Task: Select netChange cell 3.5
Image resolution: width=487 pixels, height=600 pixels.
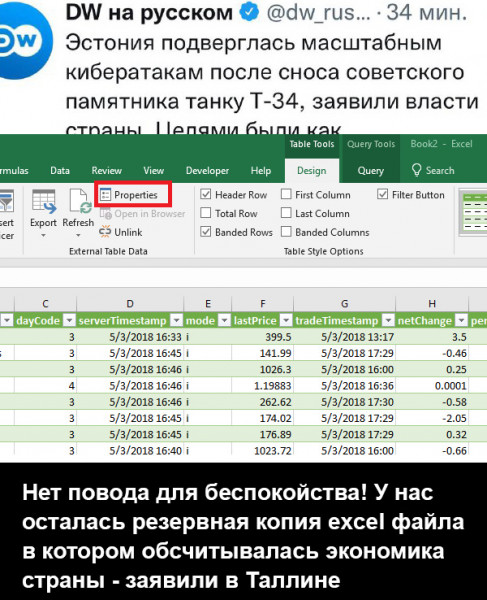Action: [x=432, y=337]
